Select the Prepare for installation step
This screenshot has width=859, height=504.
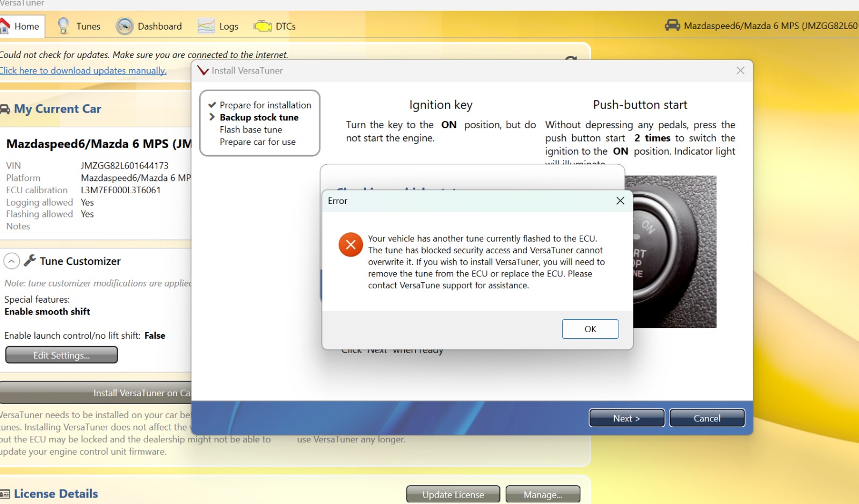[265, 105]
